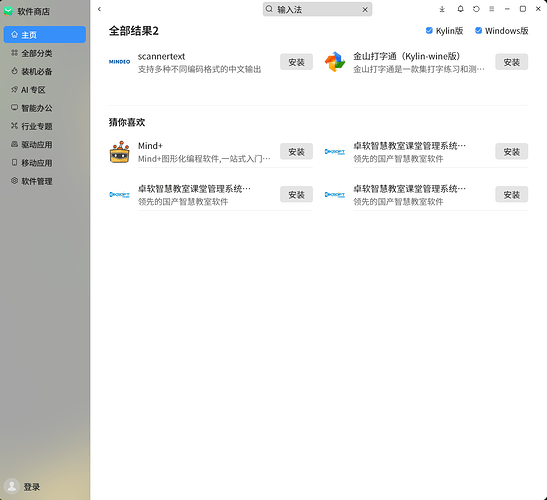
Task: Click the refresh icon in title bar
Action: pyautogui.click(x=476, y=9)
